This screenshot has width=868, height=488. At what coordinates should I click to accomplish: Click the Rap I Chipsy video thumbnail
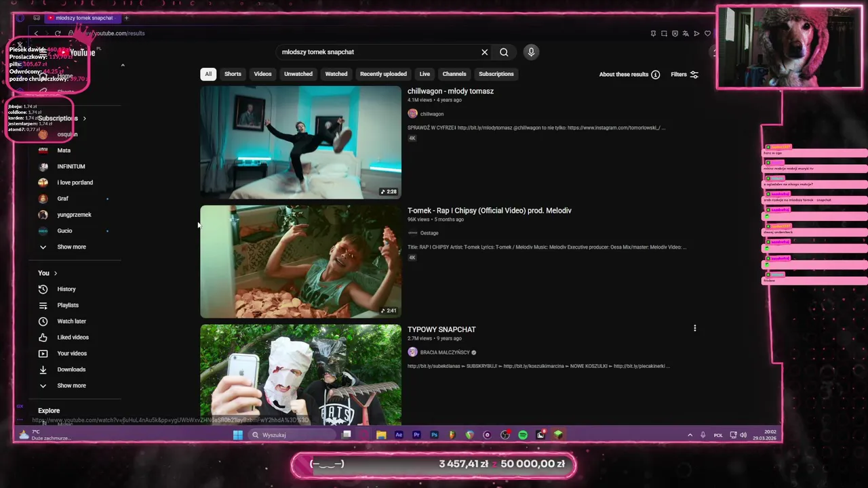(x=300, y=262)
